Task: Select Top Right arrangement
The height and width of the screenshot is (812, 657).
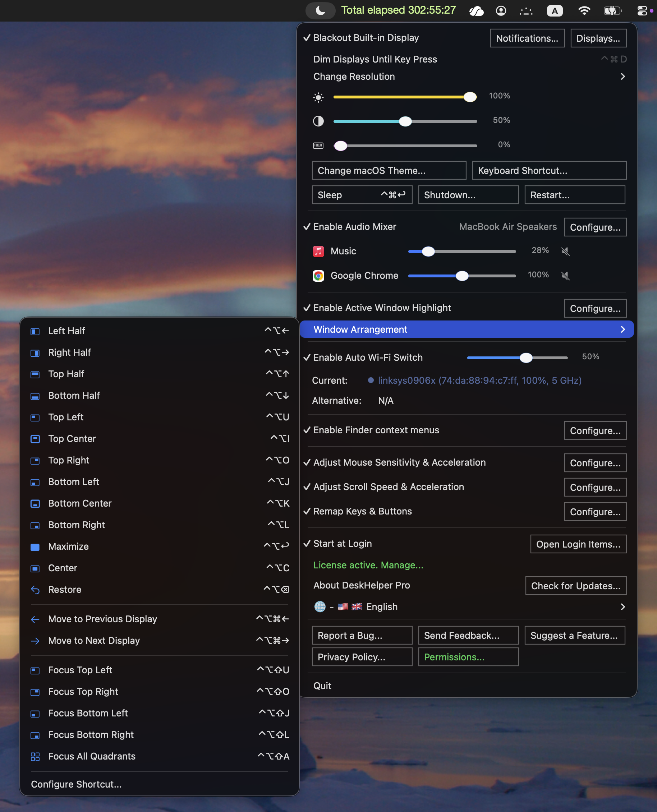Action: (159, 461)
